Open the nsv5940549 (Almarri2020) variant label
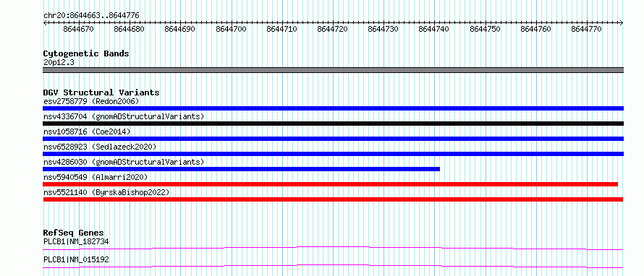 (96, 177)
